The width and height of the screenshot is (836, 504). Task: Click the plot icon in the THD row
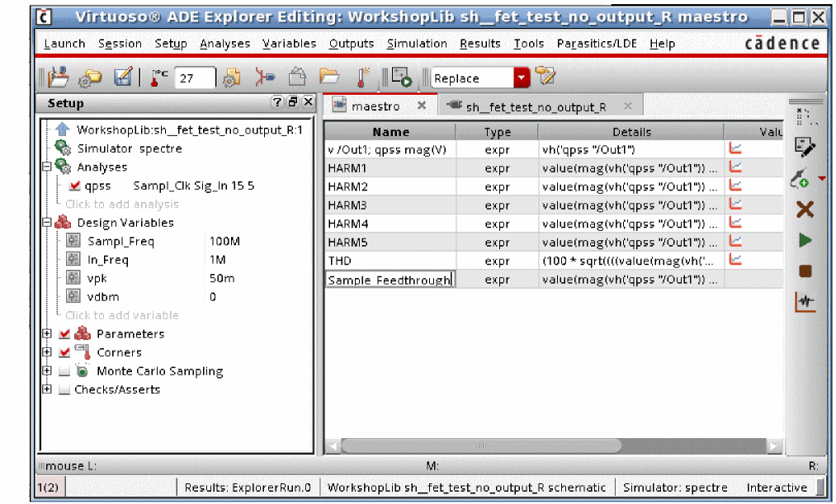point(736,260)
